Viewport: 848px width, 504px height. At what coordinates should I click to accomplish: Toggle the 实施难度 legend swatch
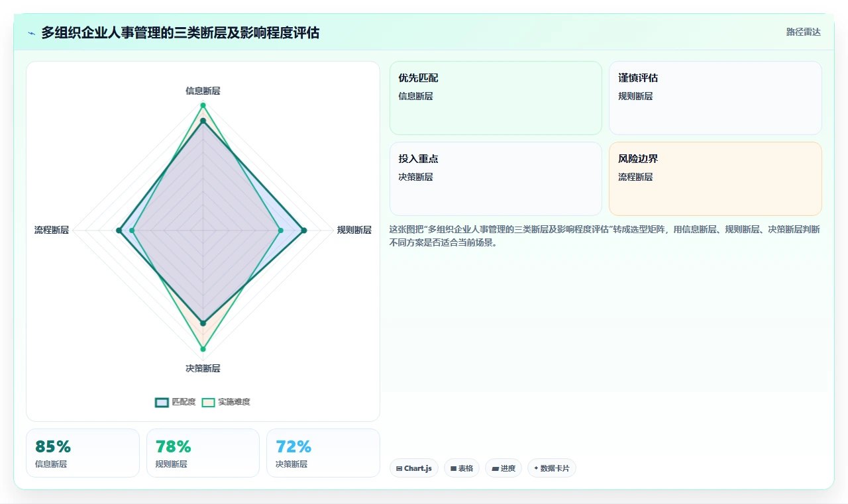[209, 402]
